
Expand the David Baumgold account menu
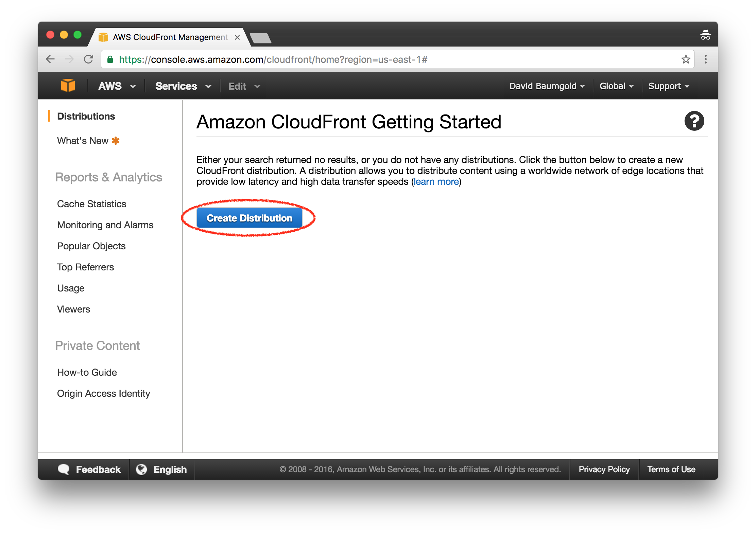[x=547, y=86]
